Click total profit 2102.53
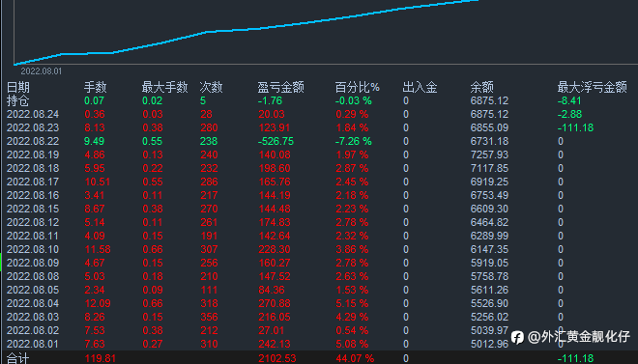The image size is (638, 364). (277, 358)
